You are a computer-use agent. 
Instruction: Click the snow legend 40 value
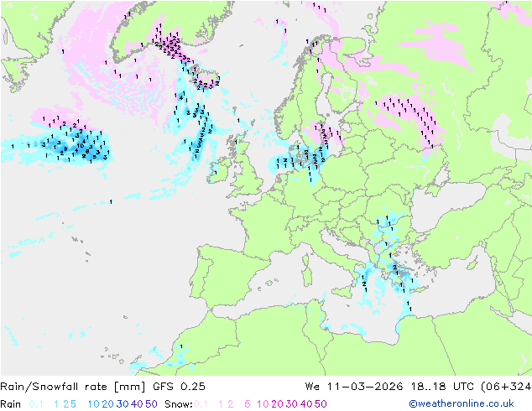click(306, 404)
